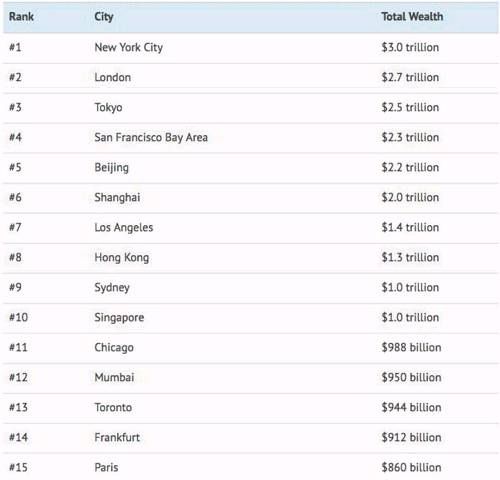500x480 pixels.
Task: Click the $950 billion value
Action: click(x=411, y=377)
